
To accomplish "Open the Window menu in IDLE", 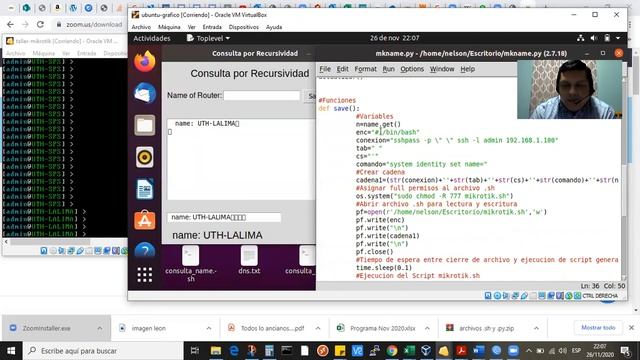I will [x=442, y=69].
